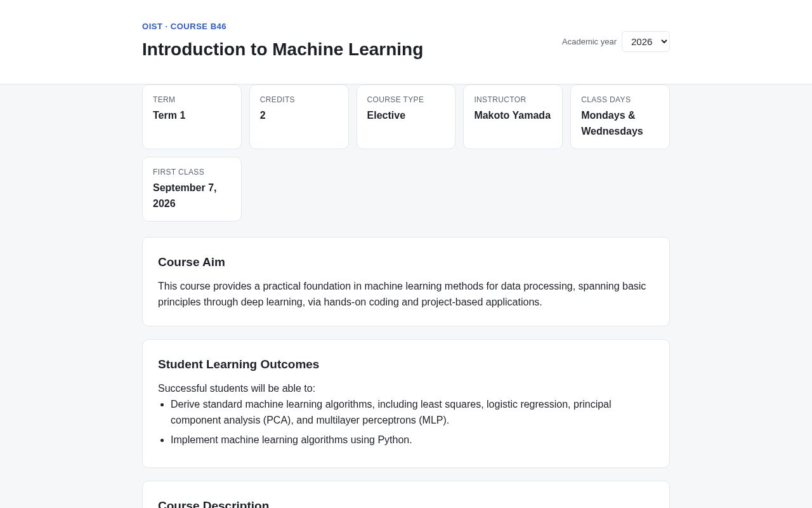Click the Course Description heading
Screen dimensions: 812x508
click(x=213, y=504)
